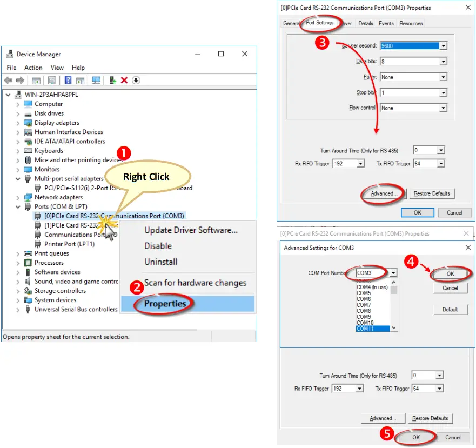Select COM5 in the port list

pyautogui.click(x=373, y=293)
